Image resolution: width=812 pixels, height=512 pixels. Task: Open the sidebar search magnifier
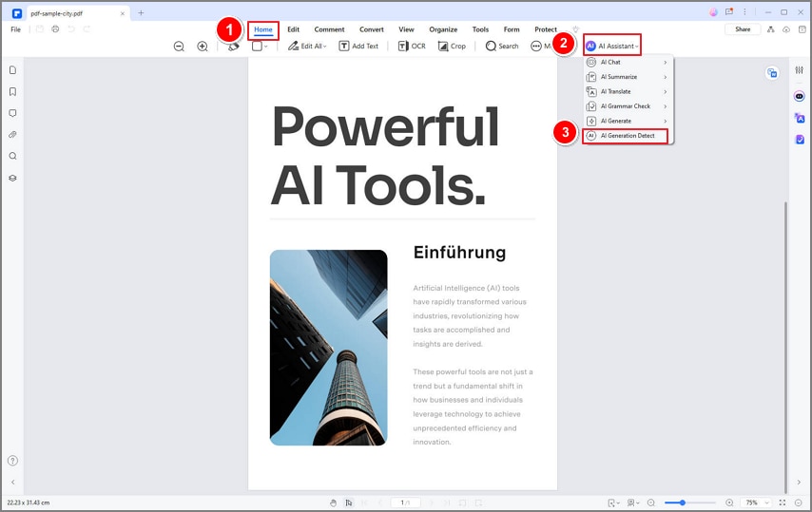coord(13,156)
